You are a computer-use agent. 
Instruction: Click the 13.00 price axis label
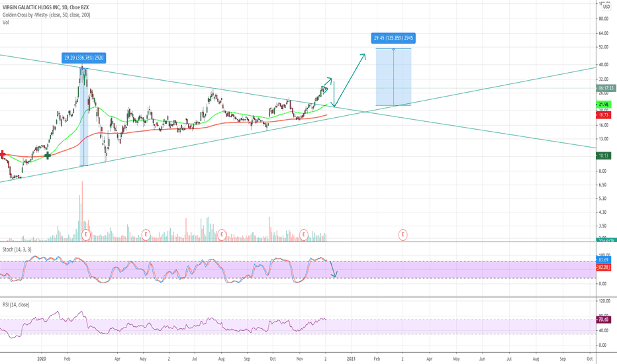click(604, 139)
